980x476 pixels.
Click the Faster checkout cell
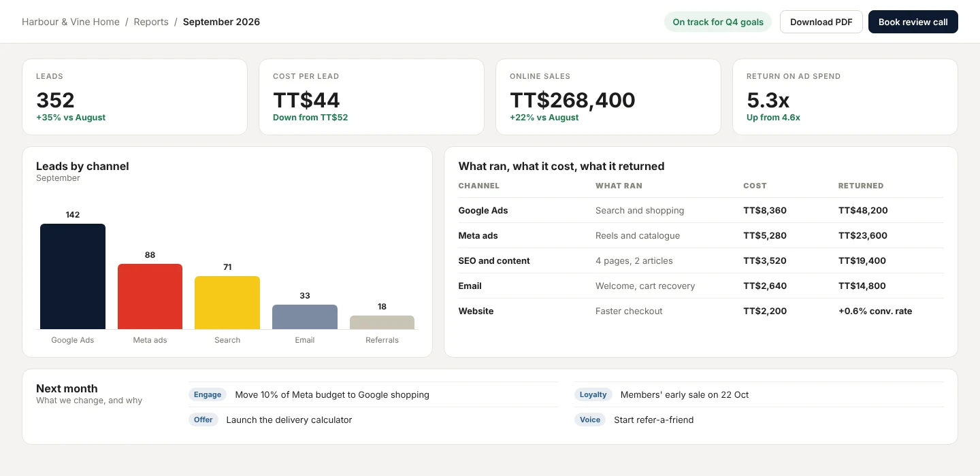click(629, 311)
